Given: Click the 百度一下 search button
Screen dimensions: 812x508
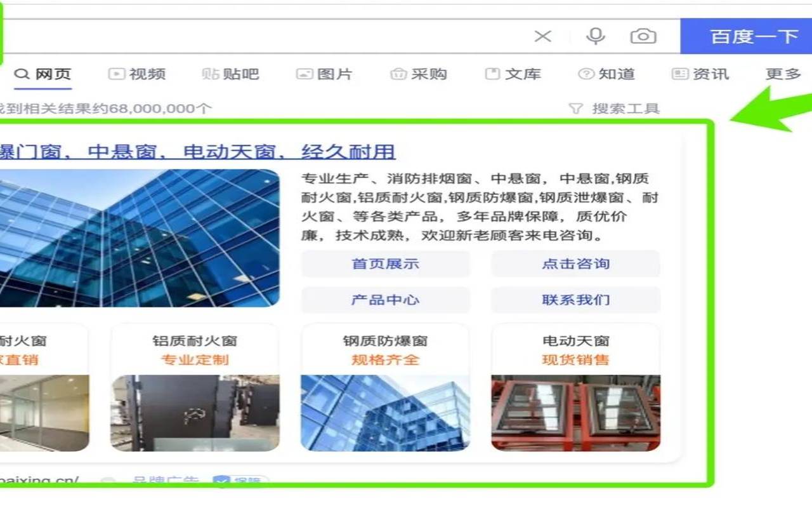Looking at the screenshot, I should tap(746, 36).
